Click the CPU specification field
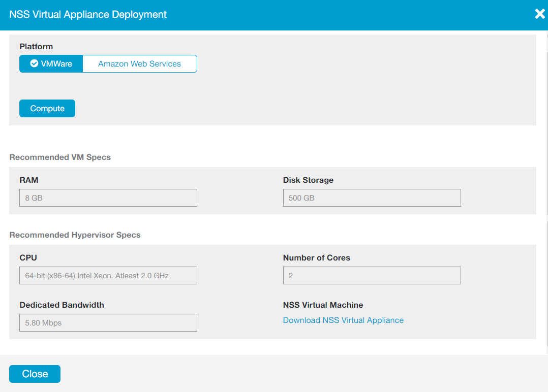548x392 pixels. (x=108, y=275)
